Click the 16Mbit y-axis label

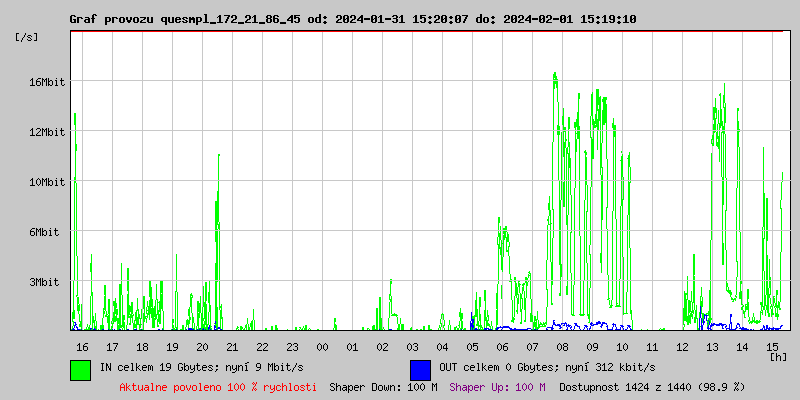47,82
